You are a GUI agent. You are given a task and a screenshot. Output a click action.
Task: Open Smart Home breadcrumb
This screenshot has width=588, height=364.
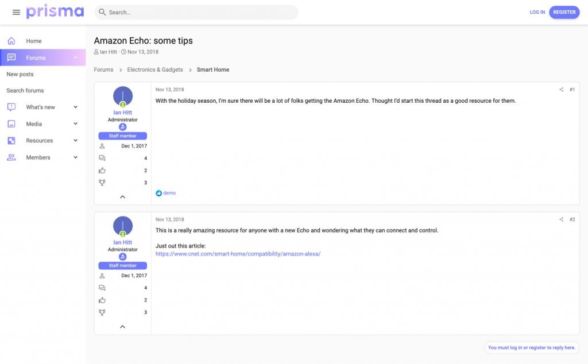pos(213,69)
